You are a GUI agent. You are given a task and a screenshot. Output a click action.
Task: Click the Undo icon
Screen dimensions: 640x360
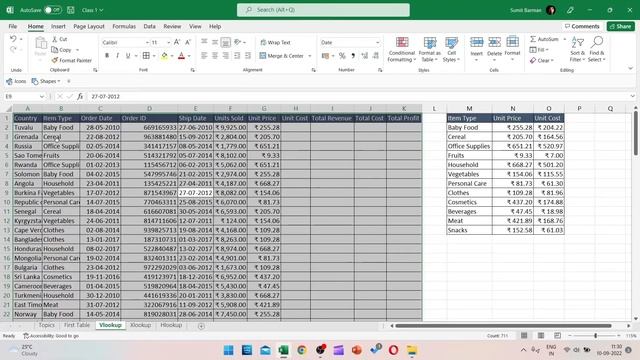pos(13,39)
